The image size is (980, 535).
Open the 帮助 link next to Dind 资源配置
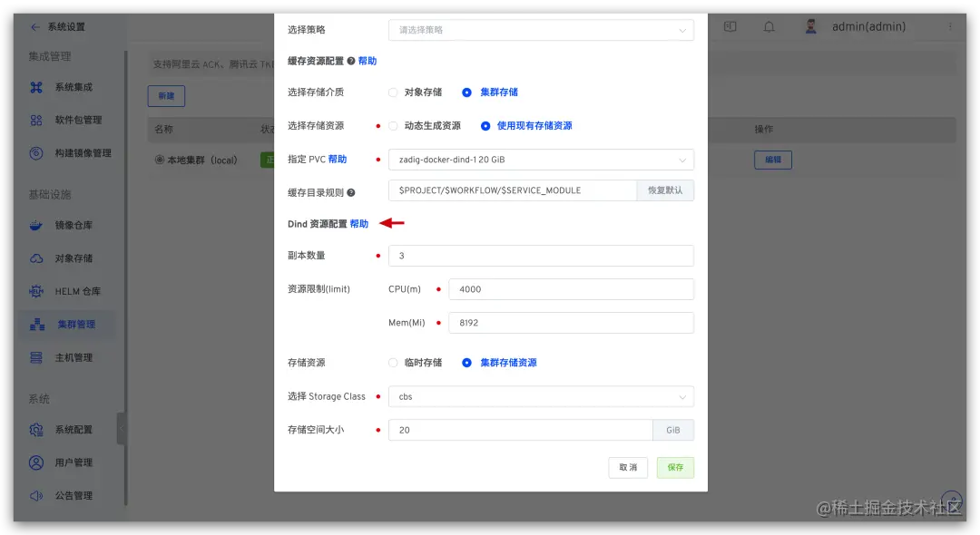(358, 222)
